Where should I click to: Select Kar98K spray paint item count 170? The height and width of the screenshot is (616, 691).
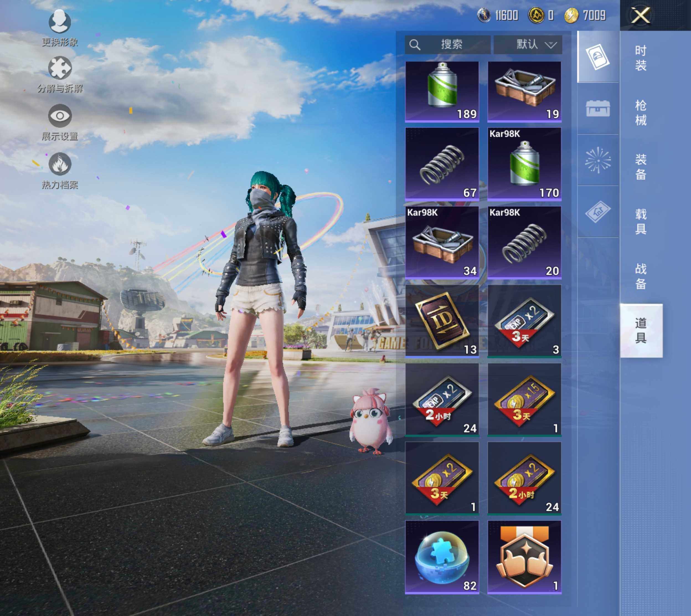[524, 164]
